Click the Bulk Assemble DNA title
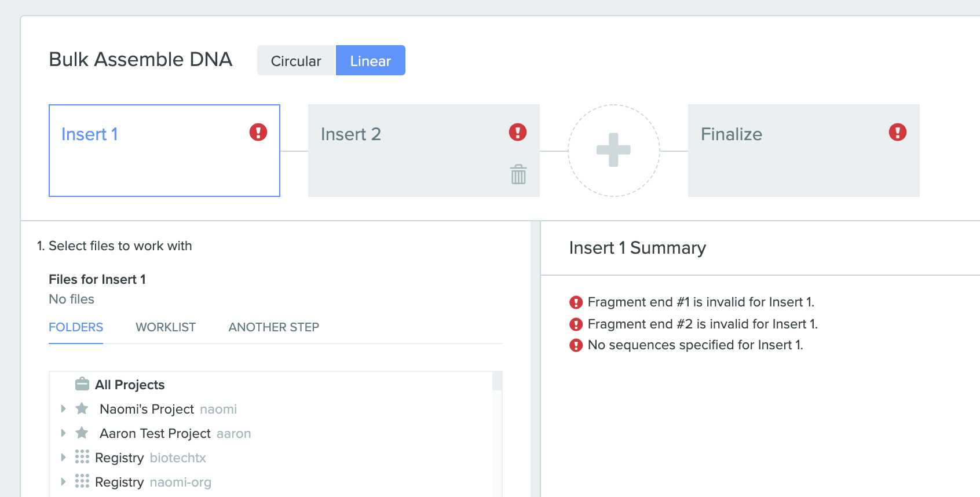 tap(141, 59)
